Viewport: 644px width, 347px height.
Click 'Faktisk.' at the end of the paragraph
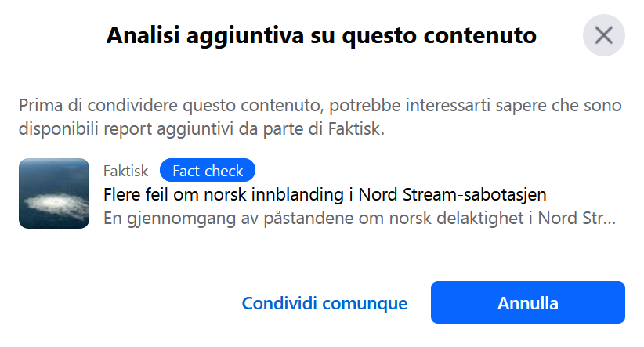(356, 129)
